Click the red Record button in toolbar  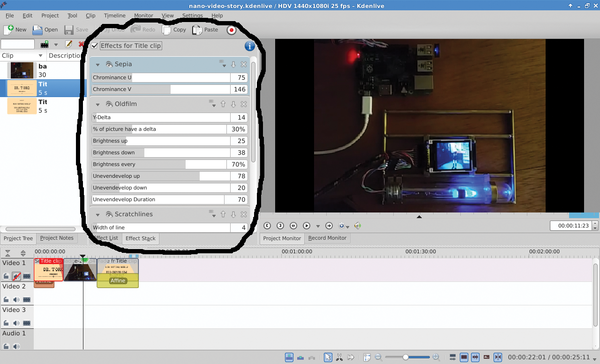(x=231, y=30)
